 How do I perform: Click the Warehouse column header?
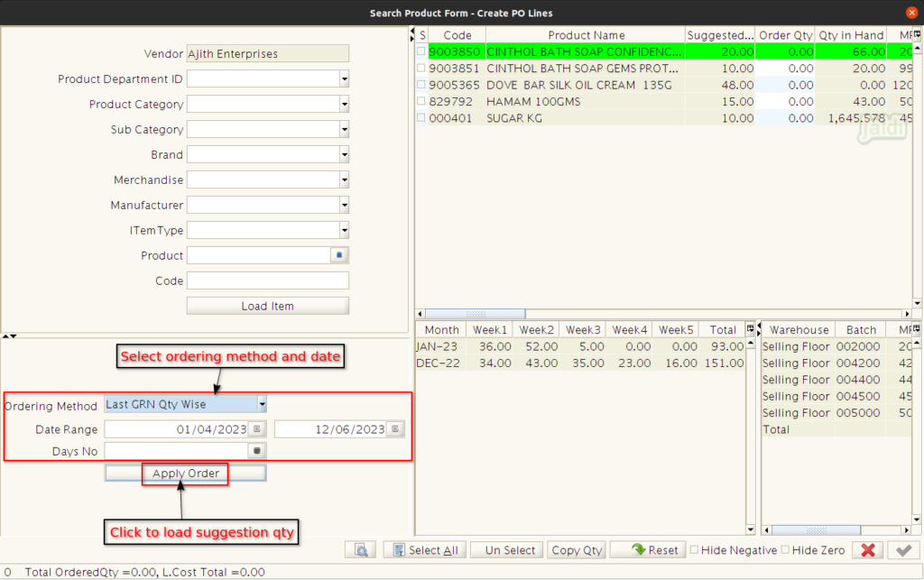pos(799,330)
